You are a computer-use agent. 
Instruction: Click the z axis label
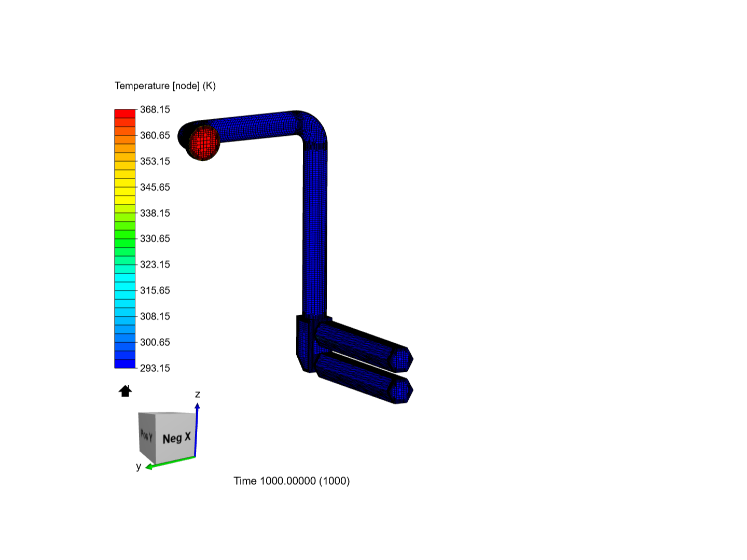click(x=198, y=395)
